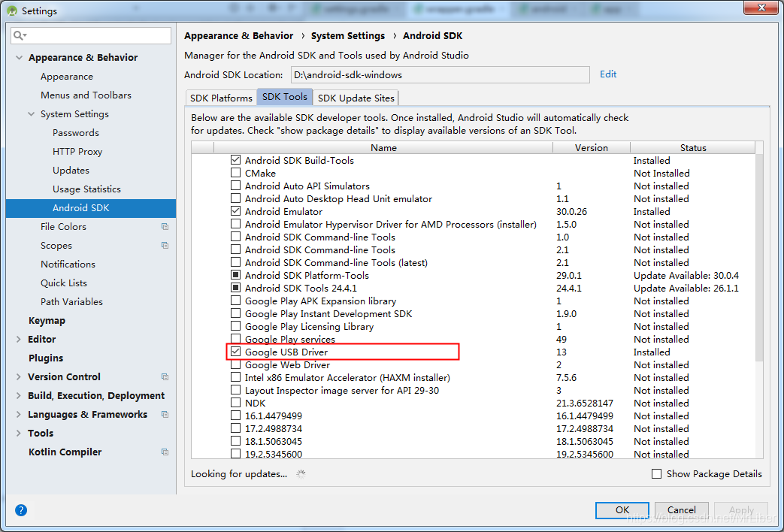The height and width of the screenshot is (532, 784).
Task: Select Usage Statistics in the tree
Action: coord(86,189)
